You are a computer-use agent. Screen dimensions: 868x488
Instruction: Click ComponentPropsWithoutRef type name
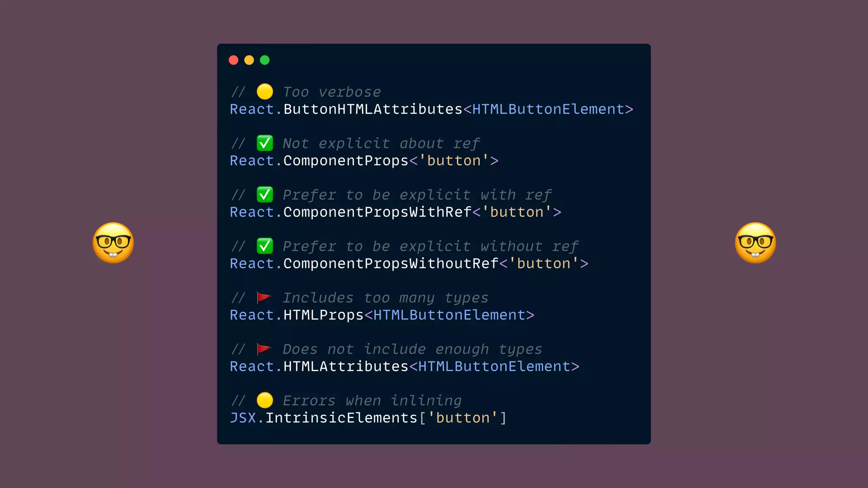[390, 263]
